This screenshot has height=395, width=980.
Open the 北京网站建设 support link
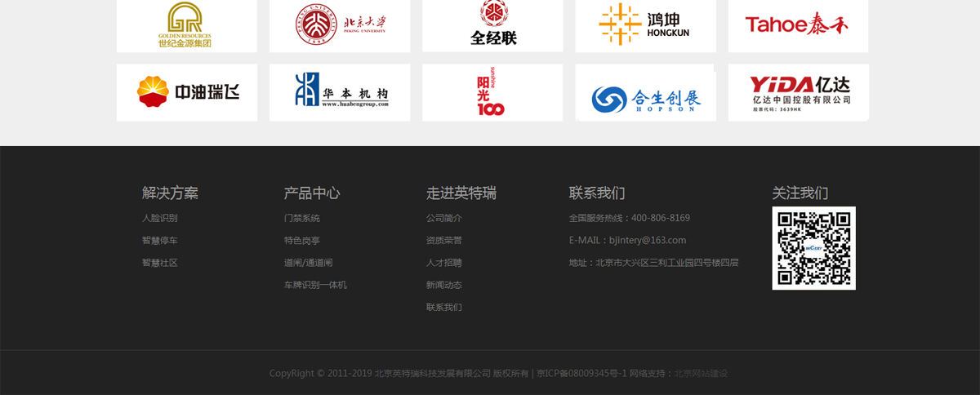[701, 374]
